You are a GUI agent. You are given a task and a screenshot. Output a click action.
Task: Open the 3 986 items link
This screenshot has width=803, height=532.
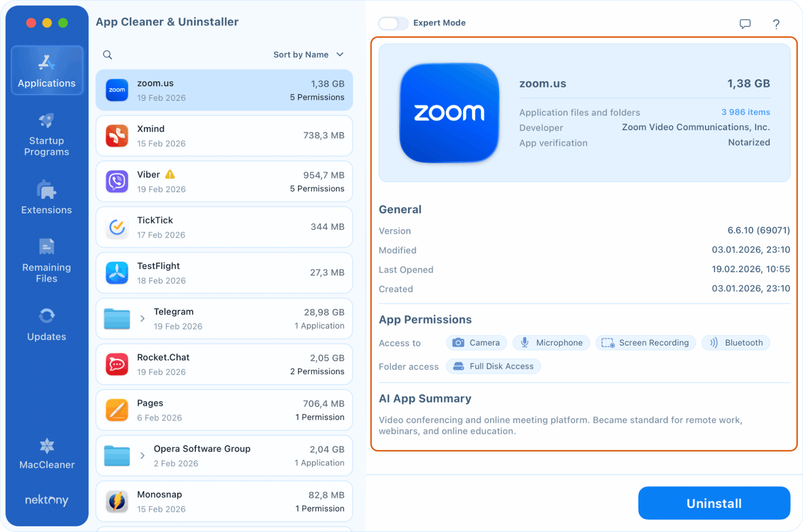click(x=745, y=112)
